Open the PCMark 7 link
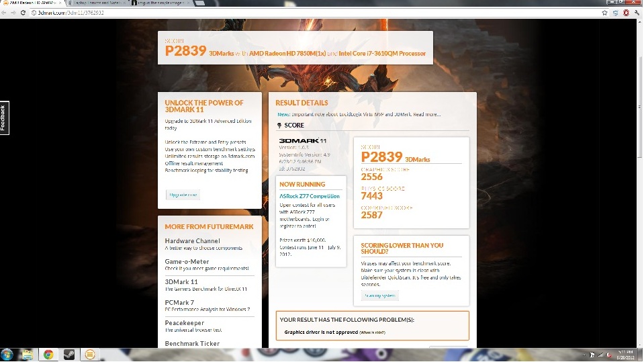 (179, 302)
